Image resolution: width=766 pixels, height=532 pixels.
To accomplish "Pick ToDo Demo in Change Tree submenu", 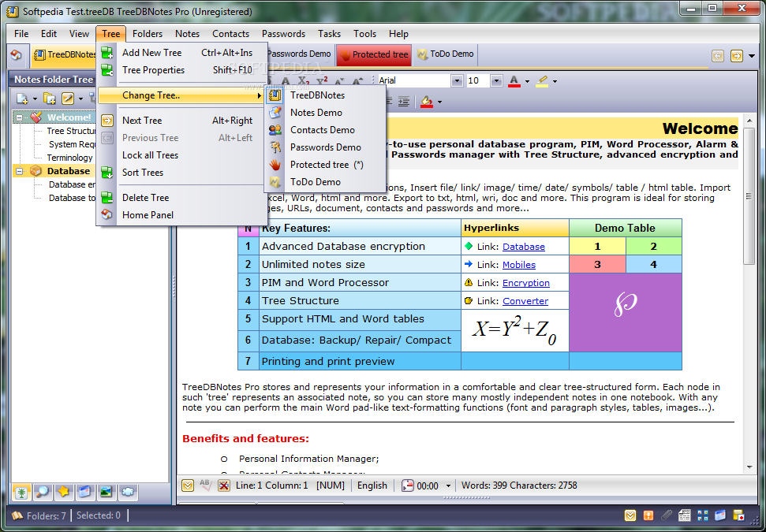I will click(x=325, y=182).
